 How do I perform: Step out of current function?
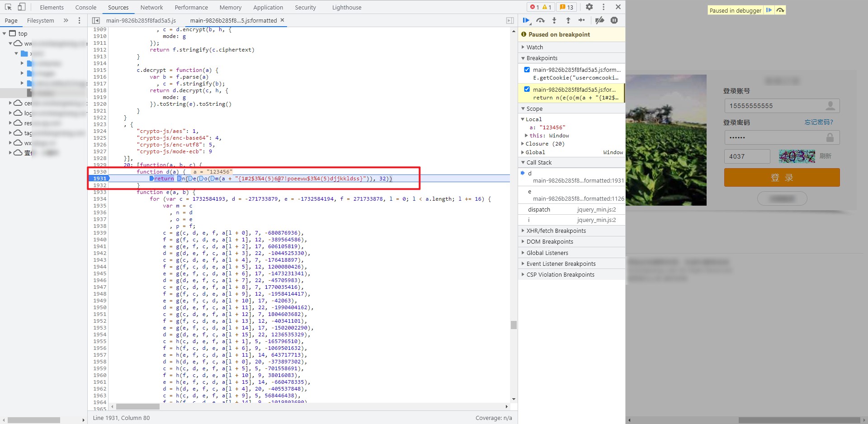(568, 20)
